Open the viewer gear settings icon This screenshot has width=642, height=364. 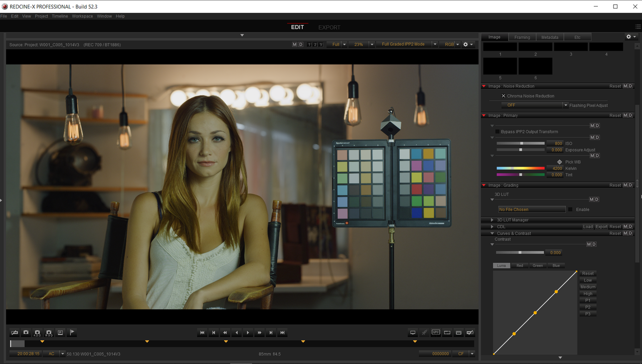click(467, 44)
